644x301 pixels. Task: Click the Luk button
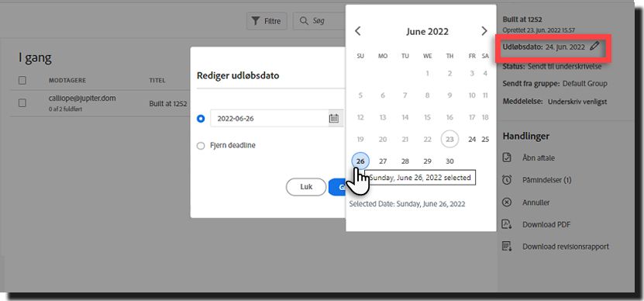coord(306,187)
